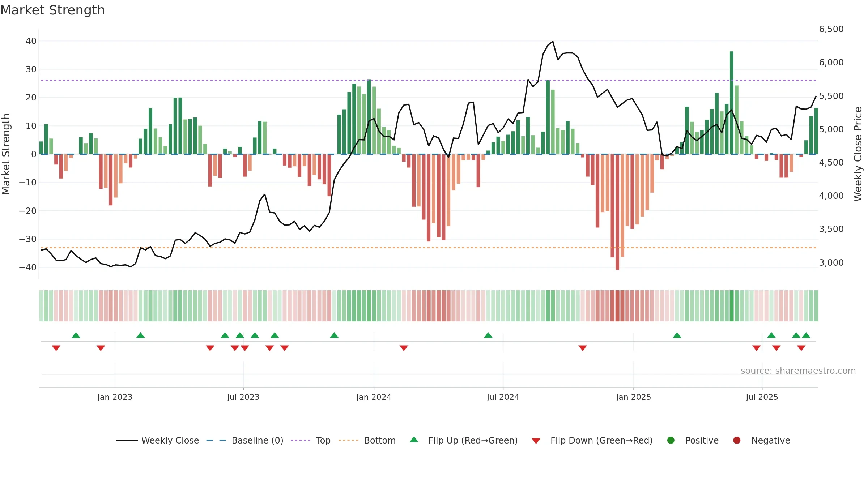The height and width of the screenshot is (488, 868).
Task: Click the −40 tick on left axis
Action: [x=28, y=267]
